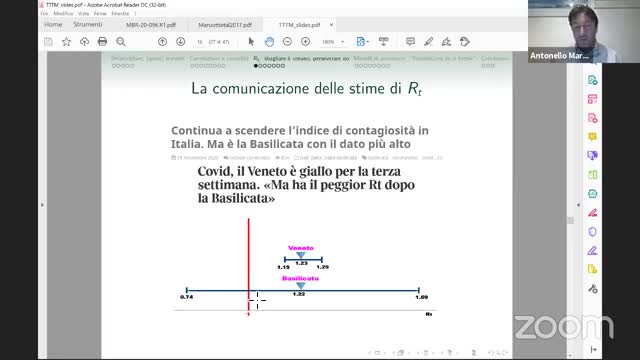Click slide headline 'Continua a scendere l'indice'

[x=300, y=137]
